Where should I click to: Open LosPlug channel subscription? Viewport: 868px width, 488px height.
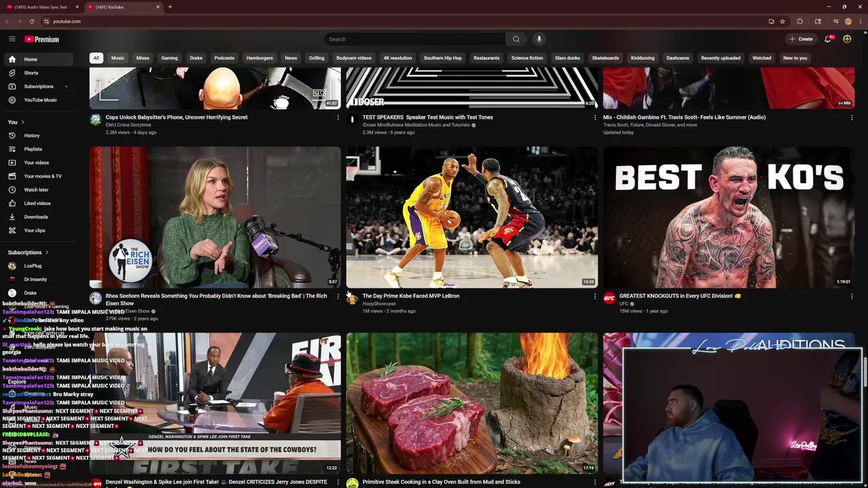pos(39,266)
